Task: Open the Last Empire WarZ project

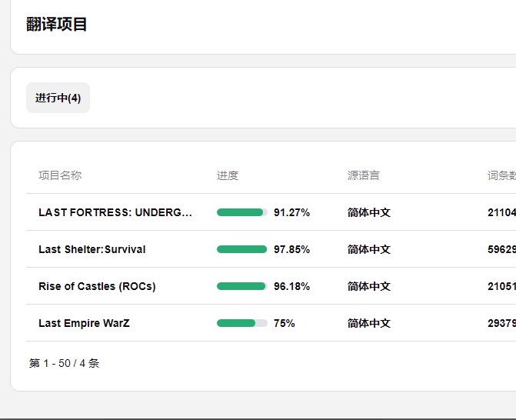Action: [x=84, y=323]
